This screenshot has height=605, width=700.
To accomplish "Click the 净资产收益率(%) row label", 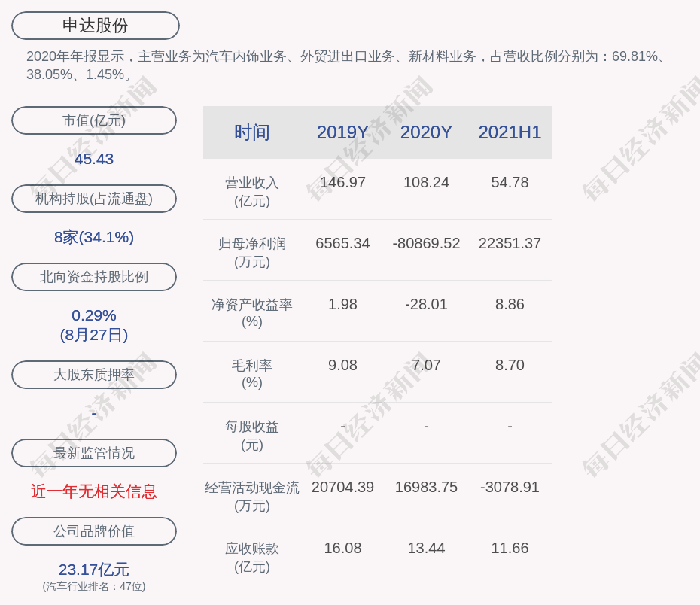I will [252, 313].
